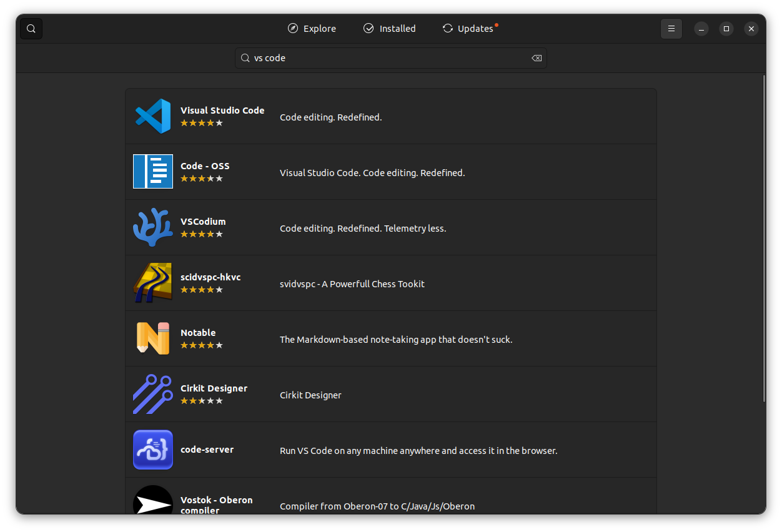Open the Updates page
This screenshot has height=532, width=782.
(x=470, y=28)
